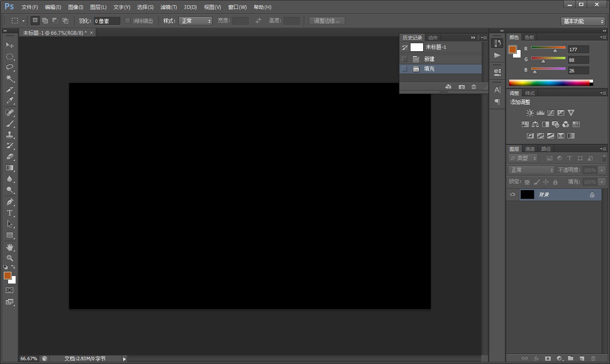The height and width of the screenshot is (364, 610).
Task: Select the Eraser tool
Action: (x=10, y=157)
